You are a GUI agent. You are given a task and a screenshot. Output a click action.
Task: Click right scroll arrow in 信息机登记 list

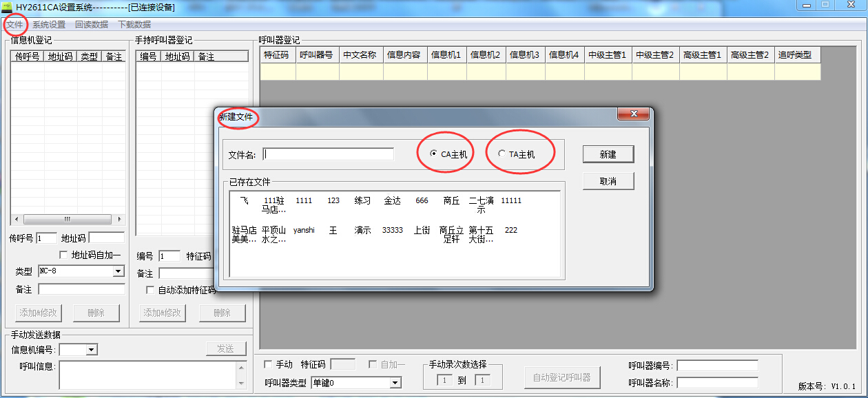121,219
